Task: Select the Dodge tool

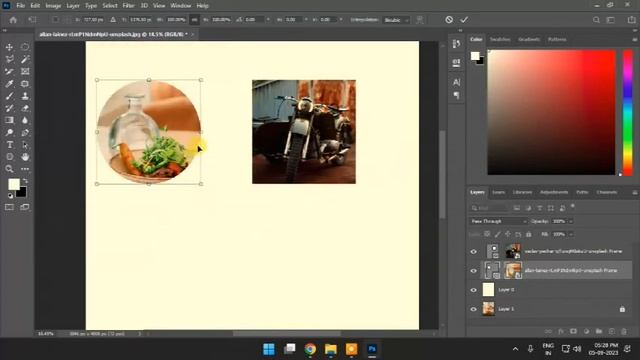Action: 9,133
